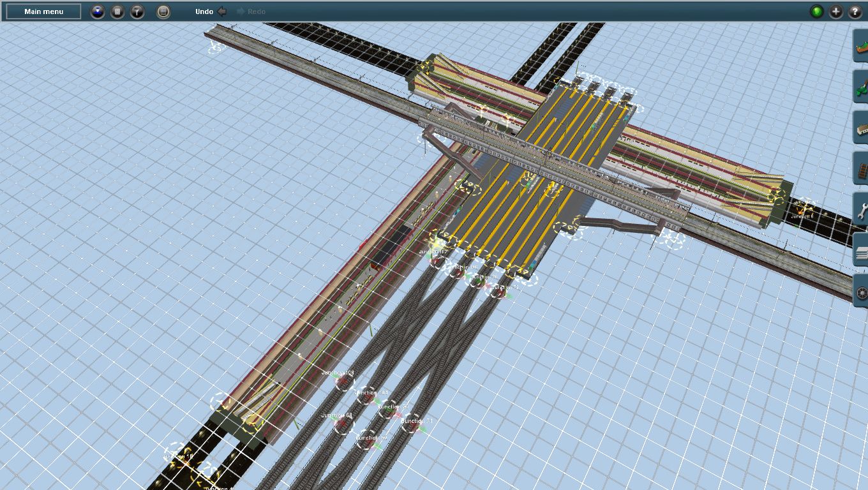
Task: Open the Tools tab with wrench icon
Action: pos(861,209)
